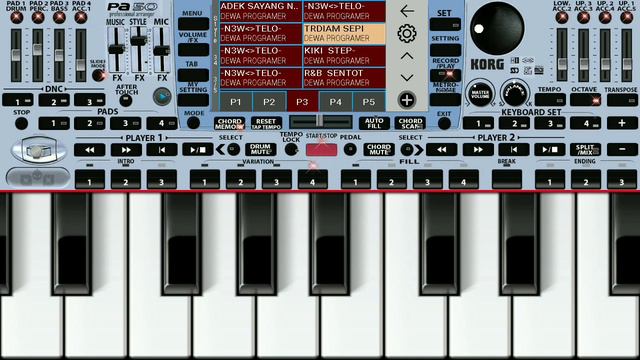Screen dimensions: 640x360
Task: Click the red Start/Stop button
Action: [x=321, y=150]
